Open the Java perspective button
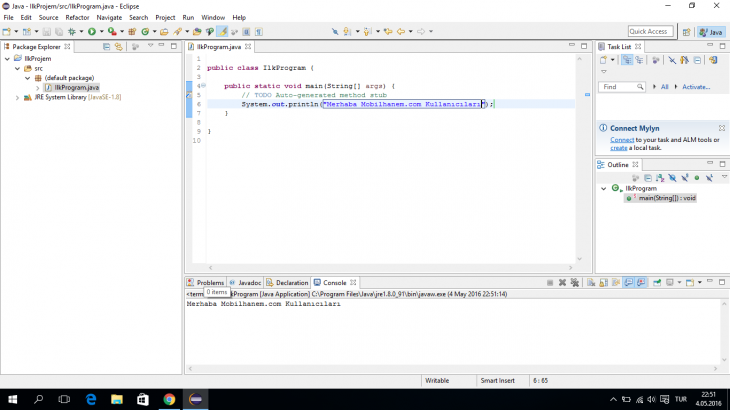This screenshot has height=410, width=730. [711, 32]
